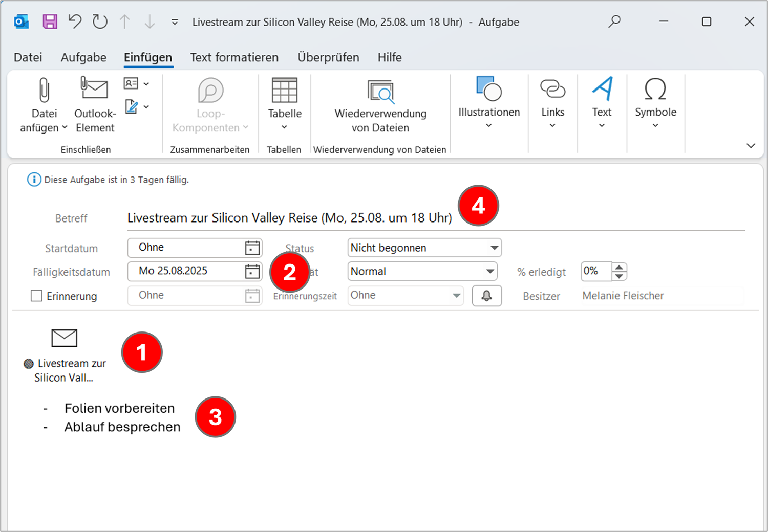Screen dimensions: 768x532
Task: Maximize the task window
Action: (707, 21)
